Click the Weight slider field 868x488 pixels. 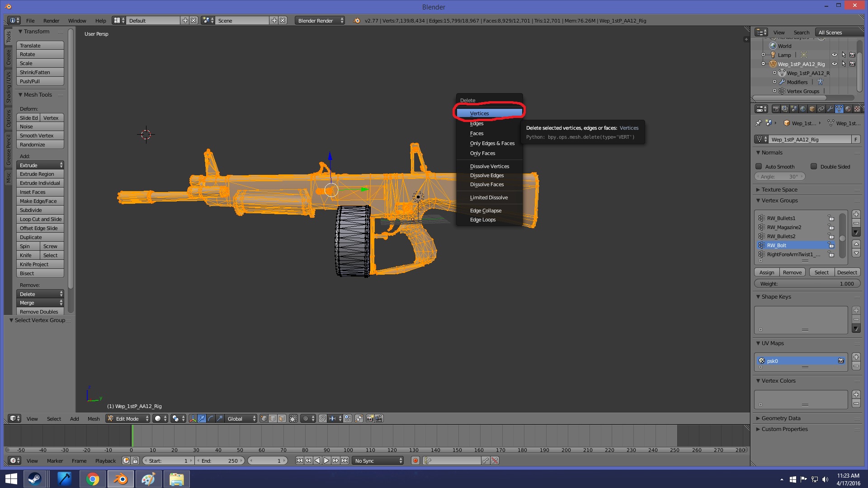click(x=807, y=284)
